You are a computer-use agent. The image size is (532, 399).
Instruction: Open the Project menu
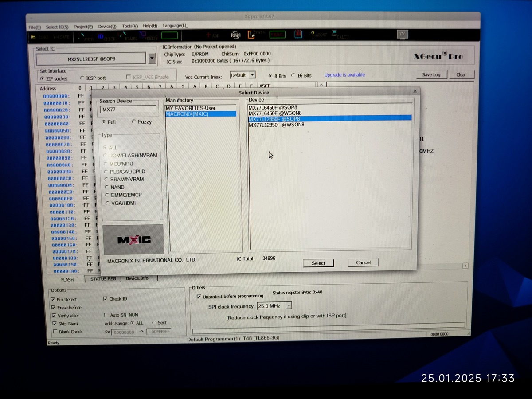83,27
